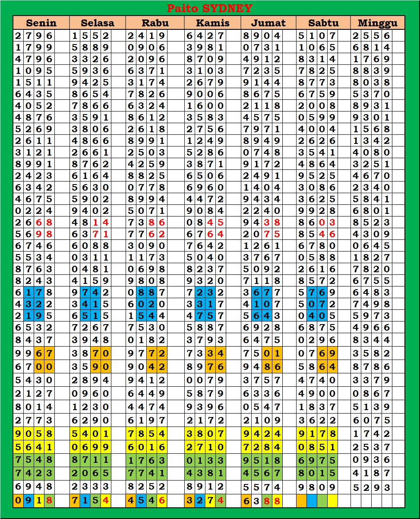Pick empty yellow cell in Sabtu's bottom row

point(332,501)
